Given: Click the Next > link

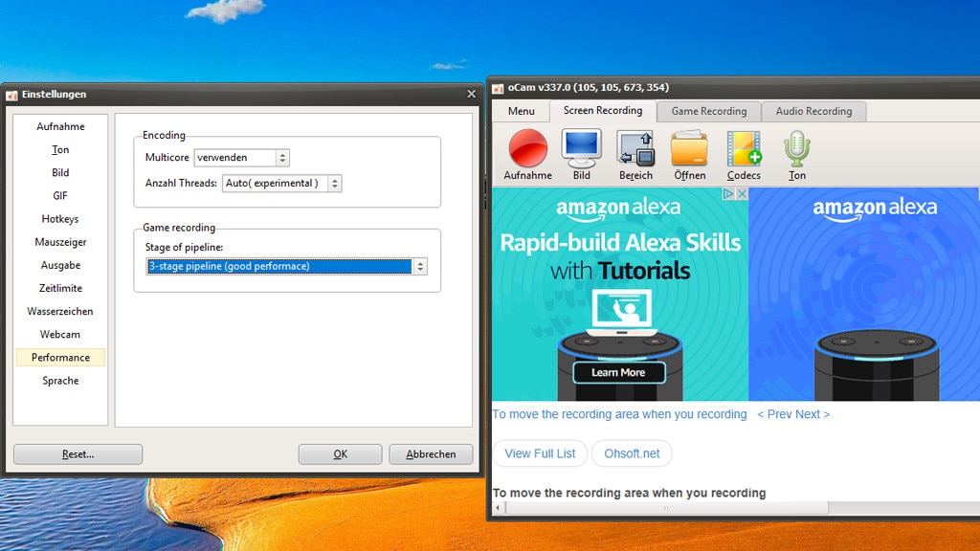Looking at the screenshot, I should 813,414.
